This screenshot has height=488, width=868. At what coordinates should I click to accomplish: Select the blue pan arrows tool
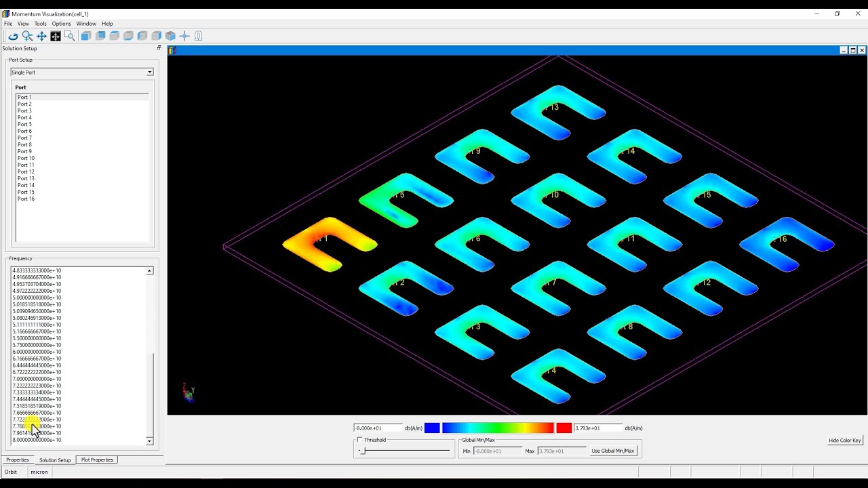pos(41,36)
